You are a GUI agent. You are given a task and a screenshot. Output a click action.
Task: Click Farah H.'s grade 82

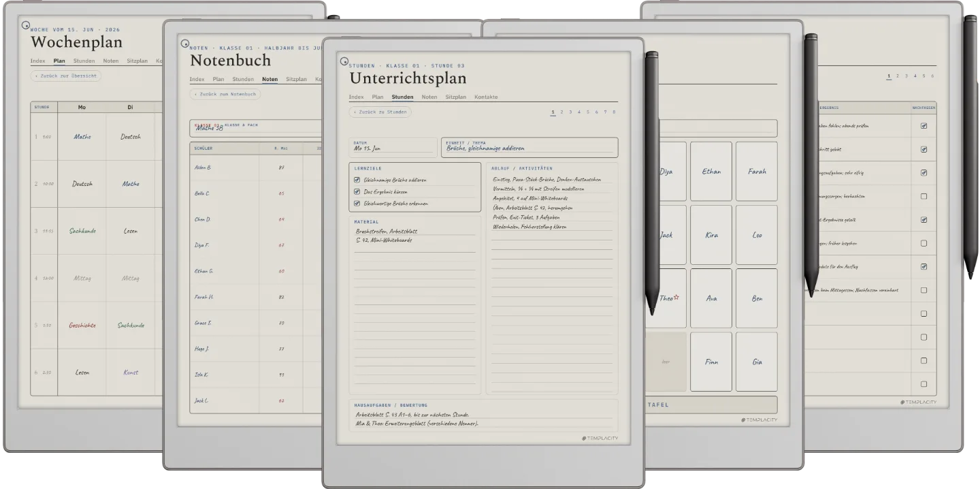coord(280,297)
